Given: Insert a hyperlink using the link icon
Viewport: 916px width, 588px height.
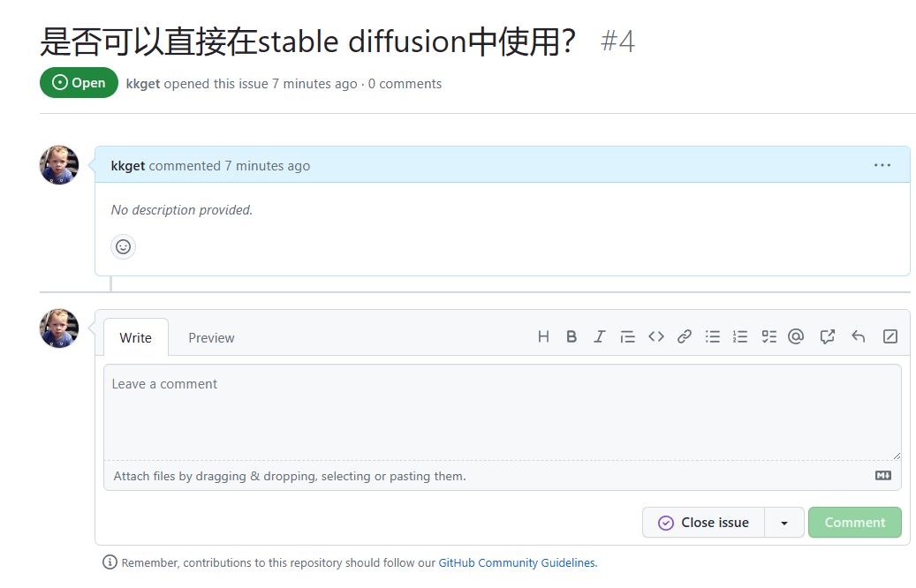Looking at the screenshot, I should (x=685, y=336).
